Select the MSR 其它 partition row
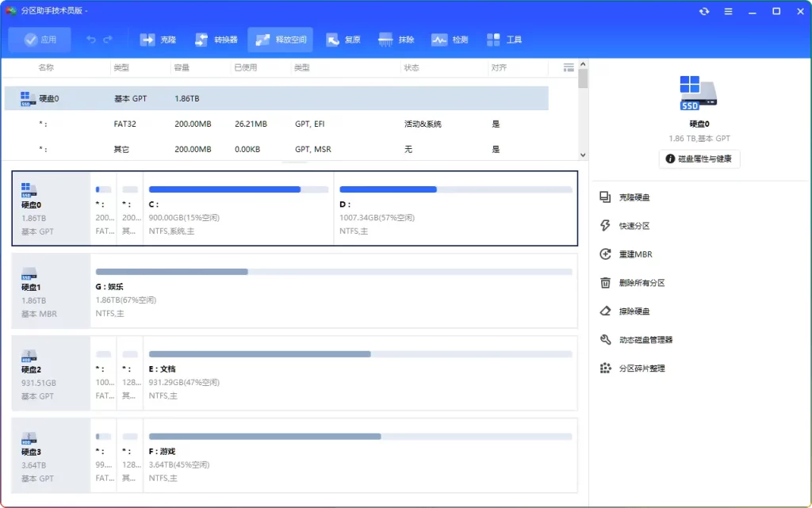 (x=277, y=149)
